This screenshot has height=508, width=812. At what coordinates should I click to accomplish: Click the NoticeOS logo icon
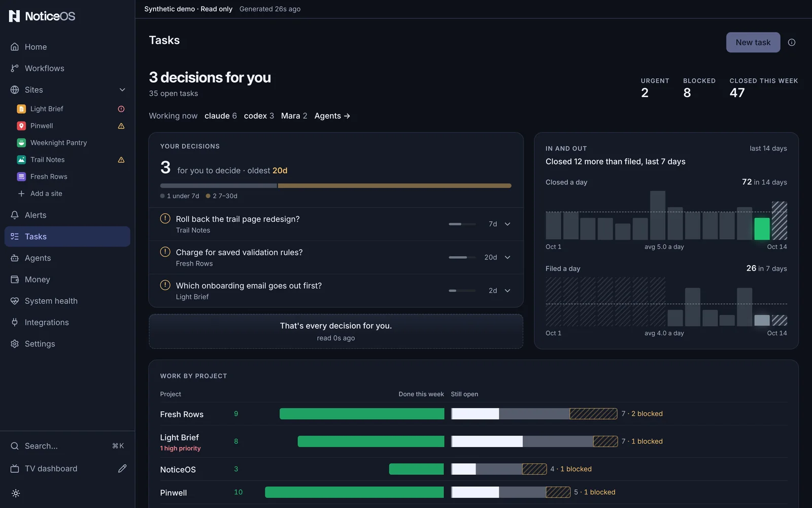pos(15,16)
